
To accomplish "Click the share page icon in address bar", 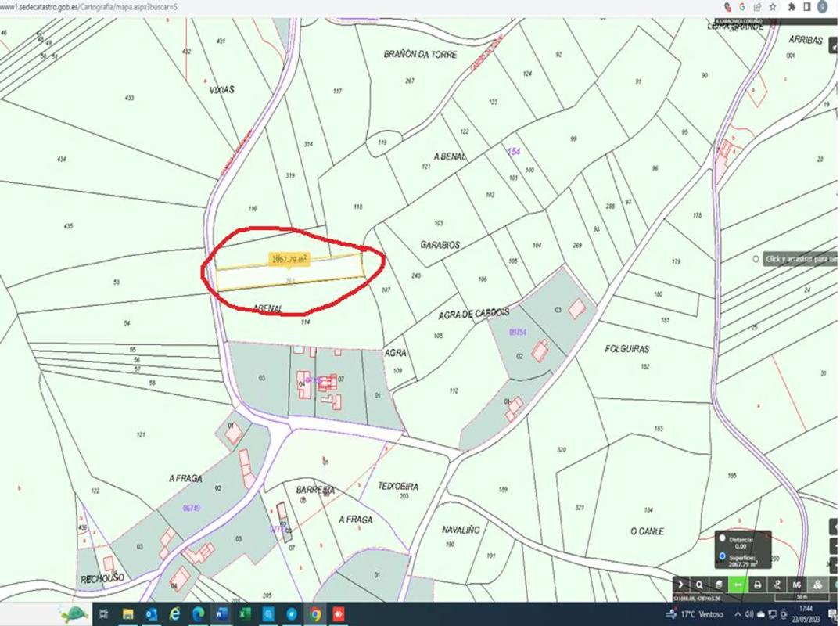I will coord(757,6).
